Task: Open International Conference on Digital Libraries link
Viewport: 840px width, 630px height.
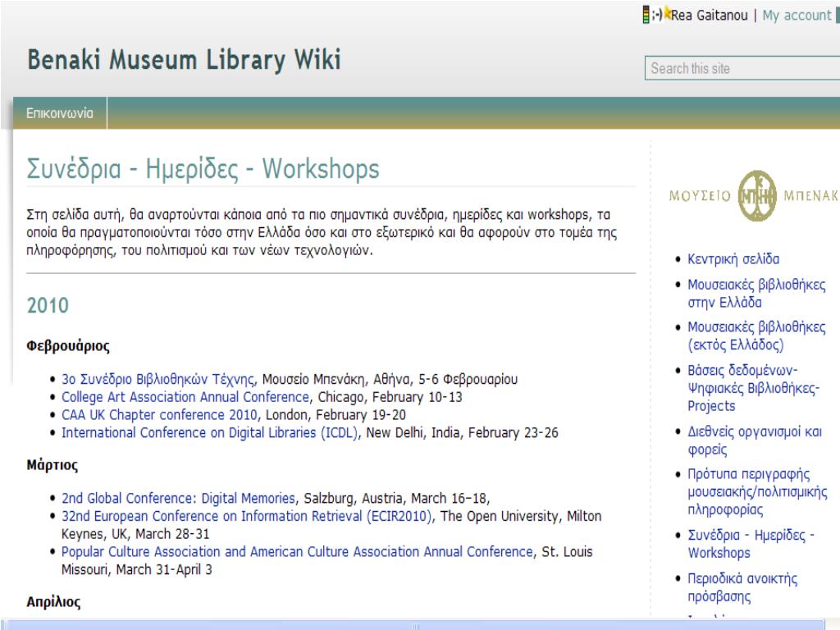Action: pyautogui.click(x=209, y=432)
